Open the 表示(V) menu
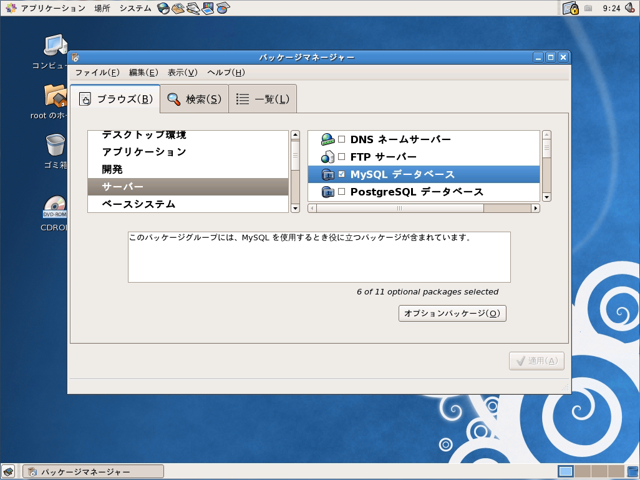The height and width of the screenshot is (480, 640). pyautogui.click(x=182, y=73)
